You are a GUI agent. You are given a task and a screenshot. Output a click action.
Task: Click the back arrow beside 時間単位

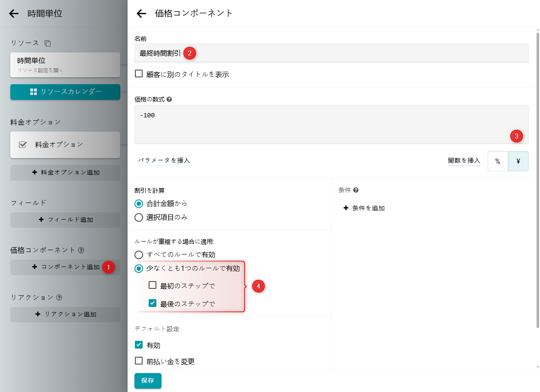tap(14, 14)
